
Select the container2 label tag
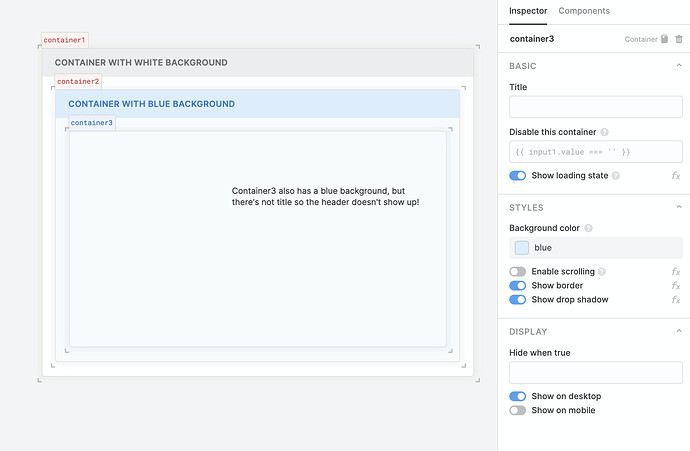[78, 81]
